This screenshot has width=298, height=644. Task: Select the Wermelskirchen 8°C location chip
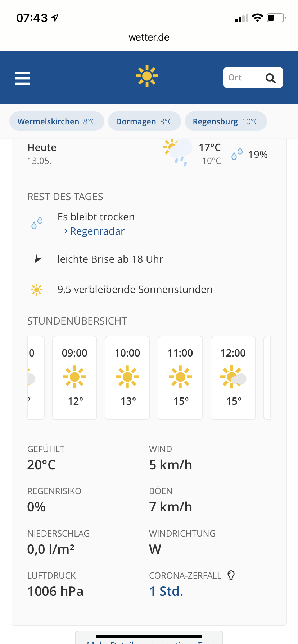(x=57, y=121)
